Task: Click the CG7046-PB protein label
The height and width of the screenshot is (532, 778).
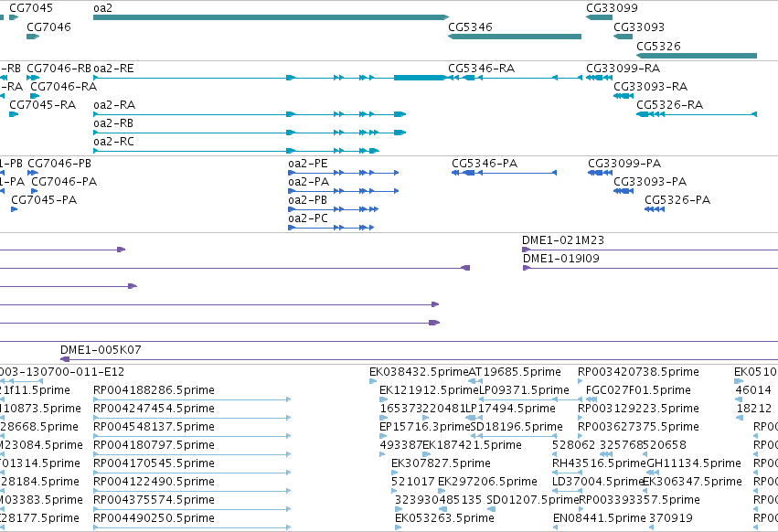Action: click(59, 164)
